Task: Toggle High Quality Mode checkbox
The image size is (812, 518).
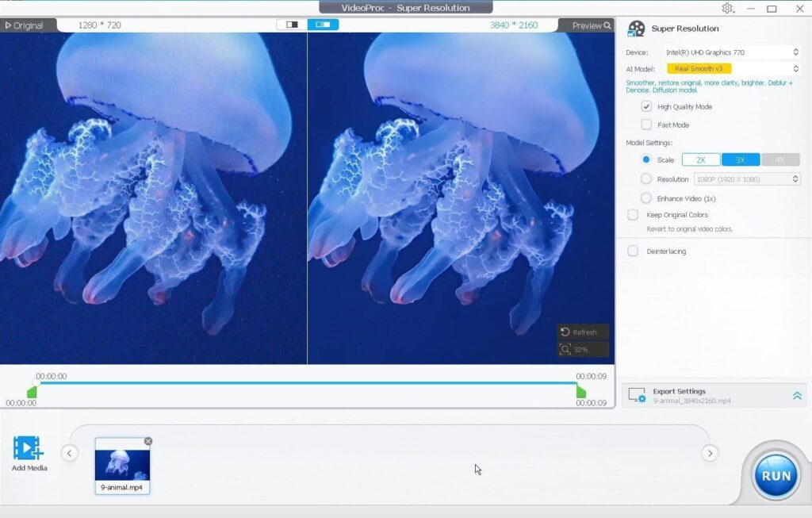Action: [x=646, y=107]
